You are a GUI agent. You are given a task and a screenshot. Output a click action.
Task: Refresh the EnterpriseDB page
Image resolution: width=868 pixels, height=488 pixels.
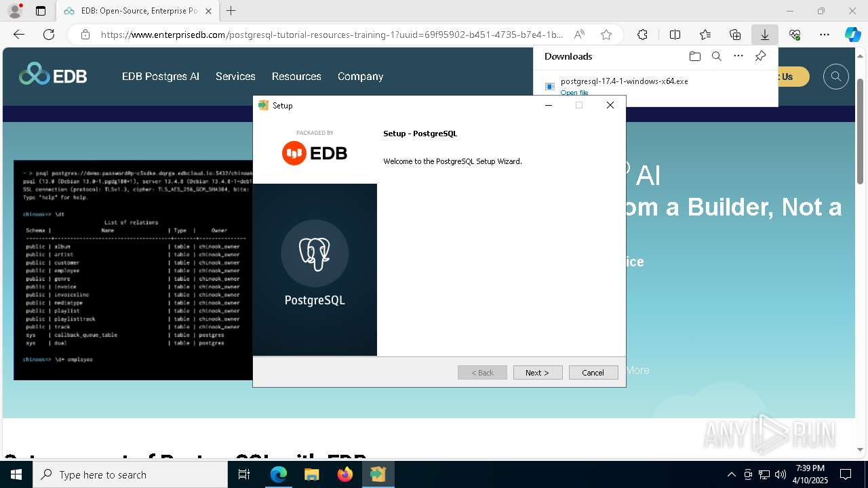point(49,35)
